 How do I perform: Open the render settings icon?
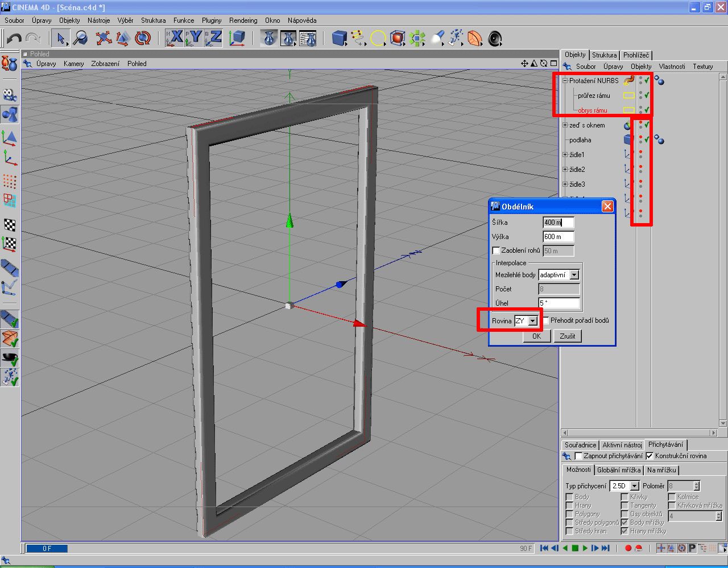(x=308, y=39)
